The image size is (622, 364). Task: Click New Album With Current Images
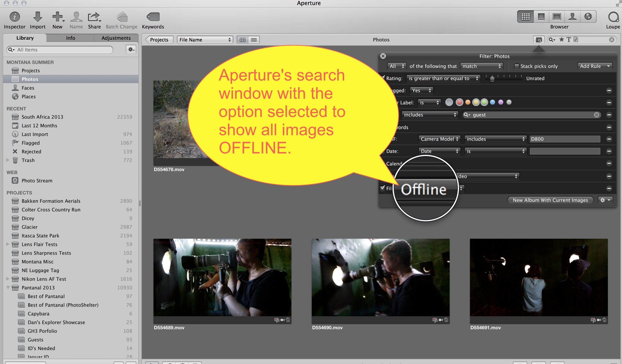pyautogui.click(x=550, y=200)
